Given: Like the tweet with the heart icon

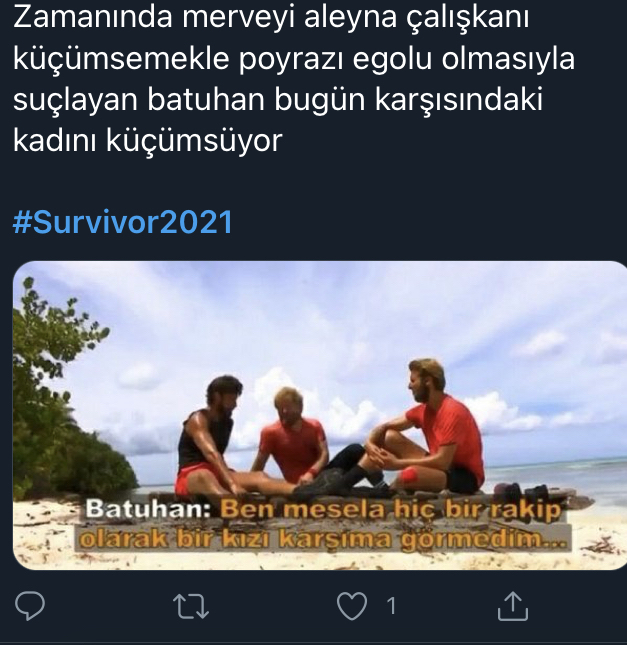Looking at the screenshot, I should [x=352, y=606].
